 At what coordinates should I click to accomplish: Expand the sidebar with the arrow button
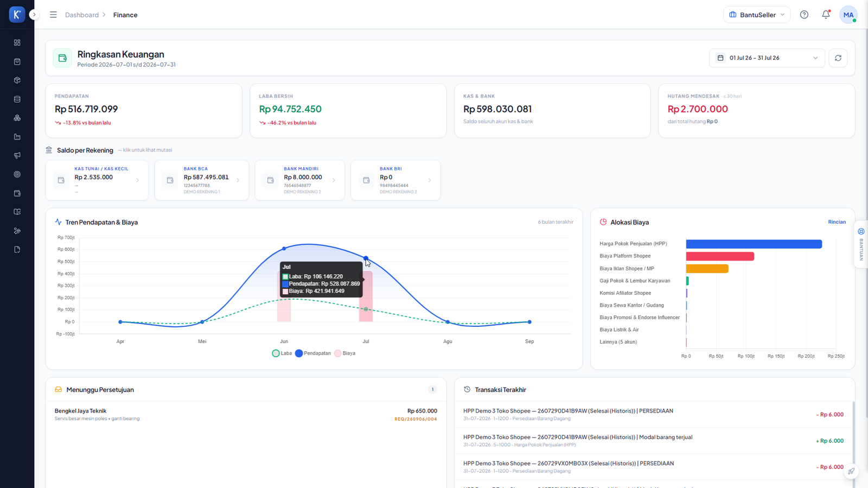tap(34, 15)
